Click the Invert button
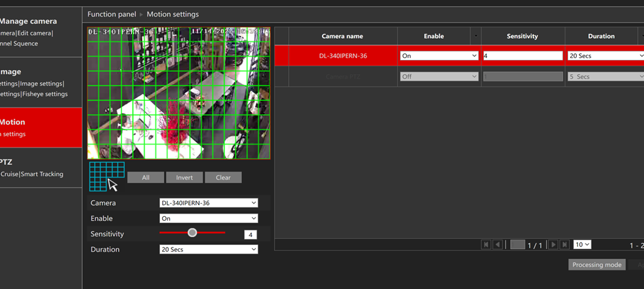The image size is (644, 289). 185,178
